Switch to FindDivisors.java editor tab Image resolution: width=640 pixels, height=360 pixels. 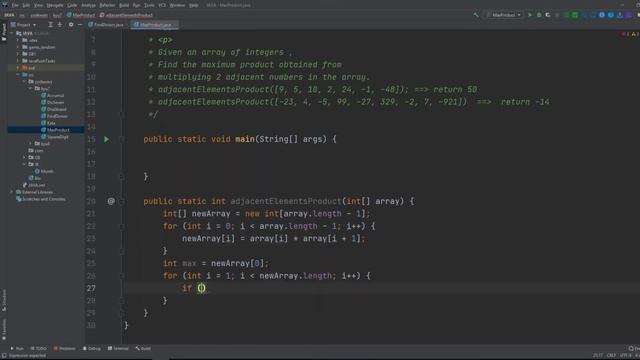click(106, 24)
